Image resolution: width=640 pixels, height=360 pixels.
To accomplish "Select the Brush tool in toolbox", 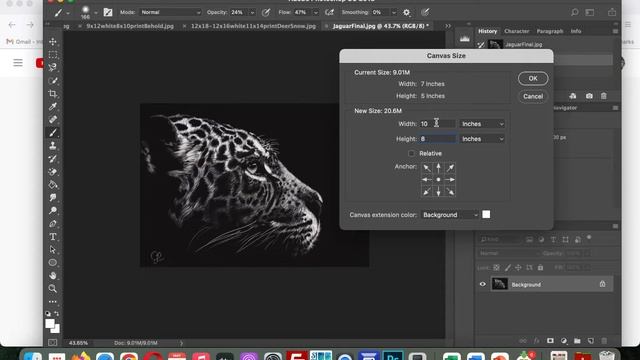I will coord(53,133).
